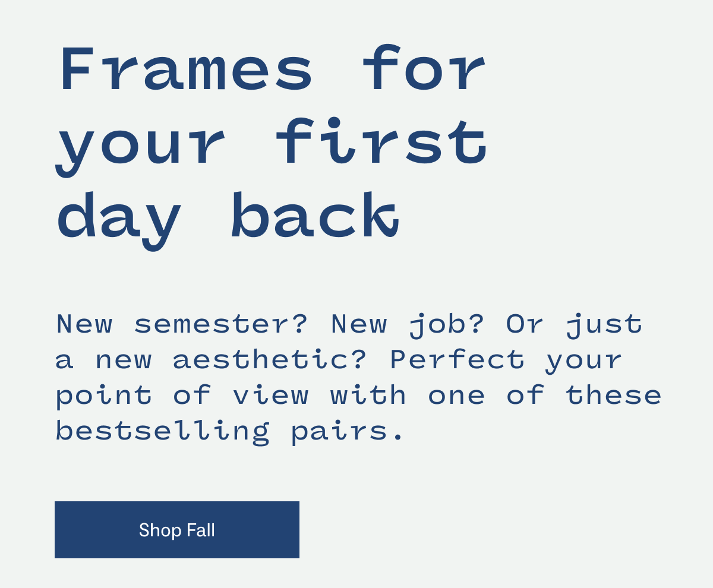Click the word "Frames" in the headline

(186, 69)
